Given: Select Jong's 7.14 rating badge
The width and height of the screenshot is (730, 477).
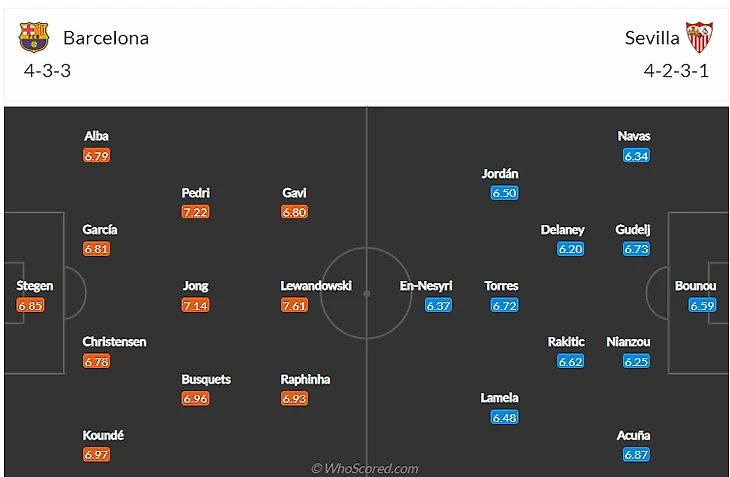Looking at the screenshot, I should (x=196, y=305).
